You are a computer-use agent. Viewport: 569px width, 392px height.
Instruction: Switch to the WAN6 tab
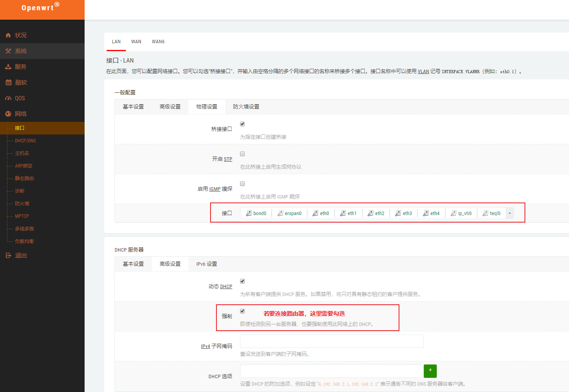(x=158, y=41)
